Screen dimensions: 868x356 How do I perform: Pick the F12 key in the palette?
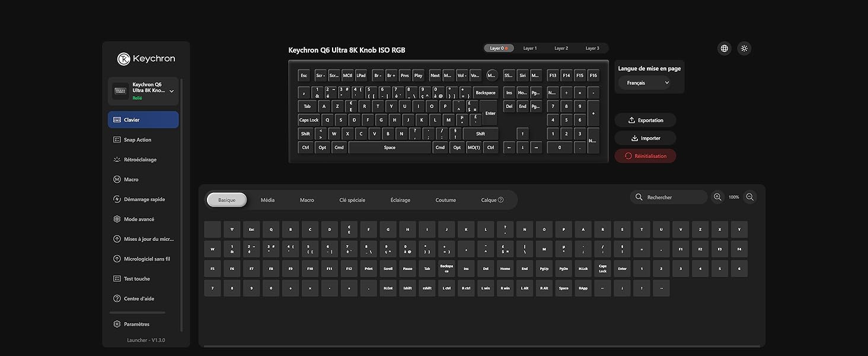(349, 269)
